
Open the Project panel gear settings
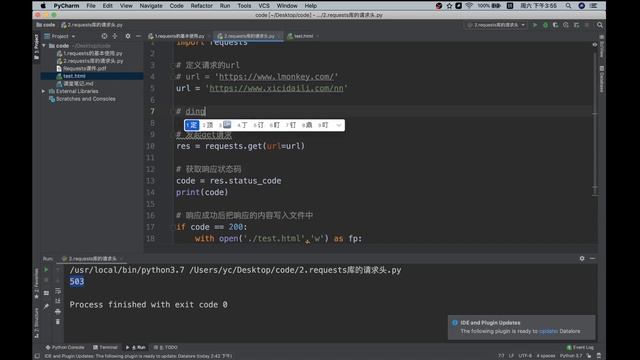click(128, 36)
